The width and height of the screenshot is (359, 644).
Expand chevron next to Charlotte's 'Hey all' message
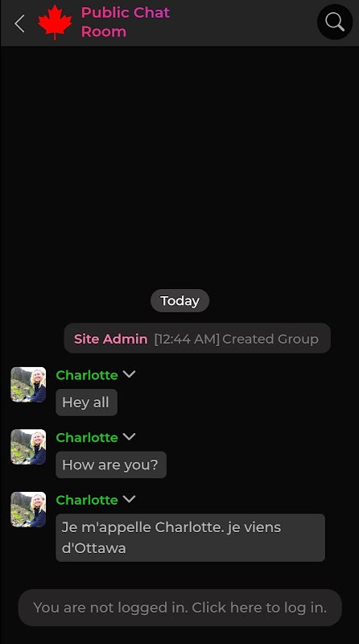(129, 374)
